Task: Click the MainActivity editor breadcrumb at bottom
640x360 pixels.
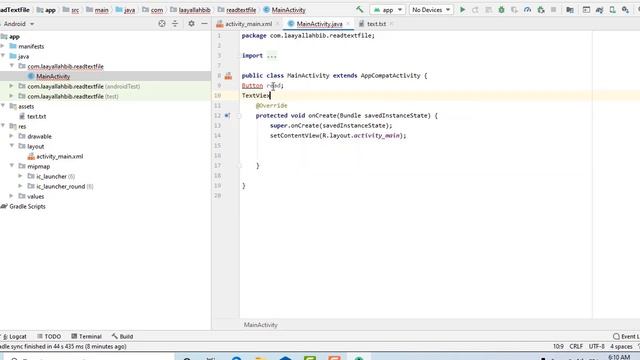Action: (x=260, y=325)
